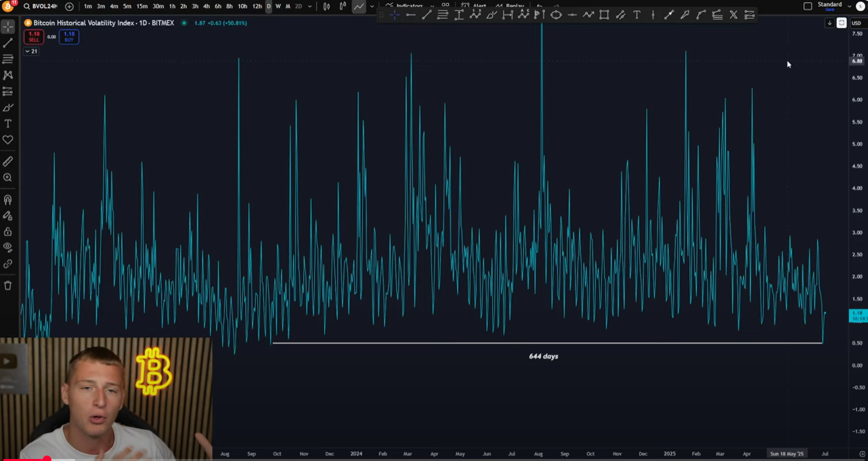Switch to the 1h timeframe
The height and width of the screenshot is (461, 868).
click(x=172, y=6)
